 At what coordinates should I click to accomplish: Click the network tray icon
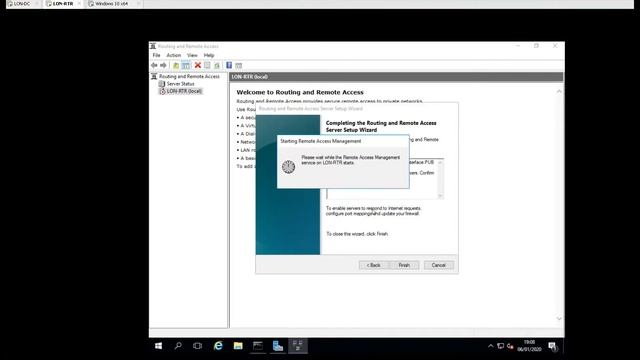point(500,346)
